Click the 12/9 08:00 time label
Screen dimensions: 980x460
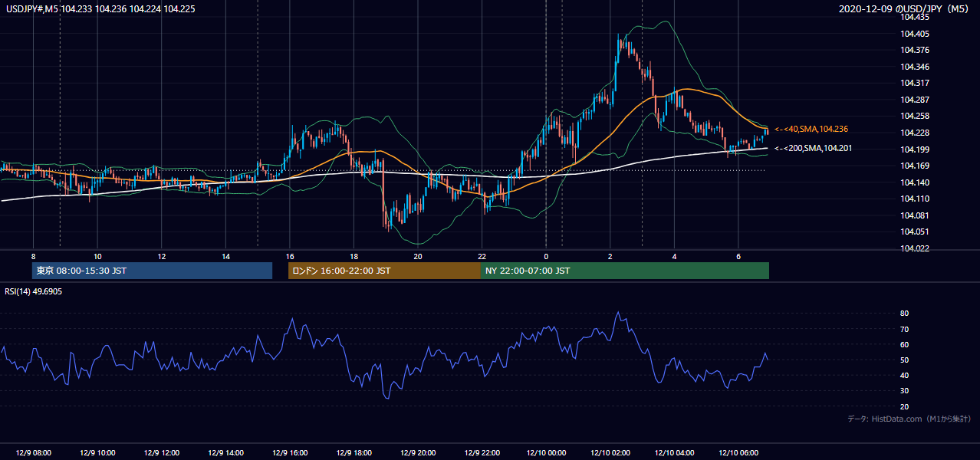click(33, 452)
